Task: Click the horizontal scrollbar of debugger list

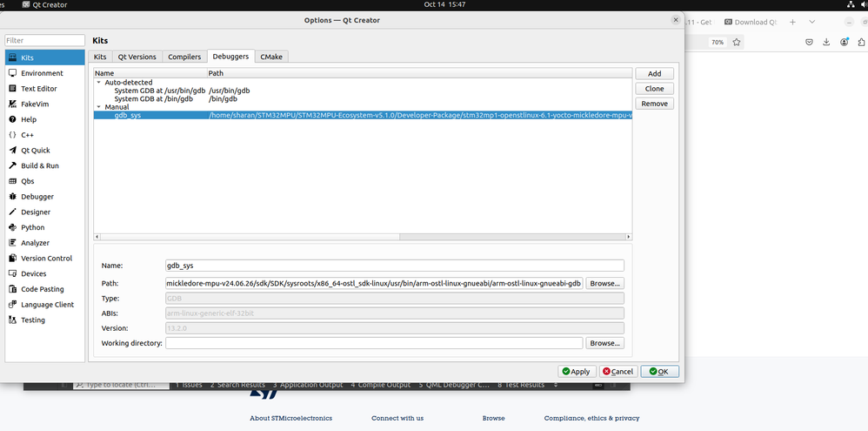Action: click(x=363, y=237)
